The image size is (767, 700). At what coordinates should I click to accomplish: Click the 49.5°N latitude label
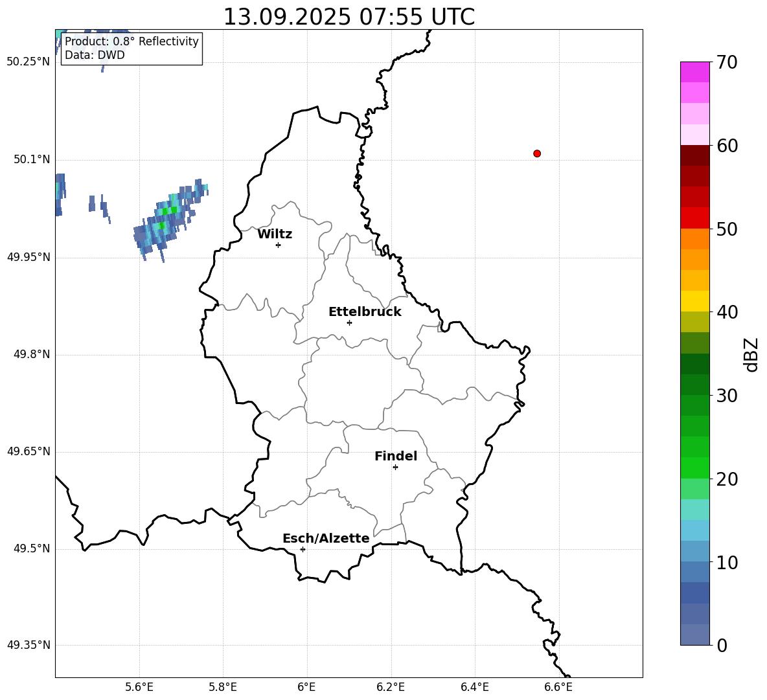coord(32,548)
